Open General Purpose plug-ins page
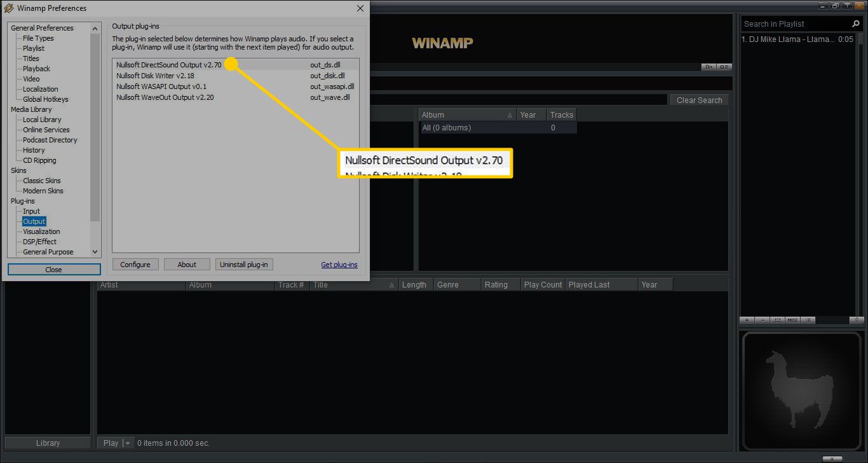 click(48, 252)
